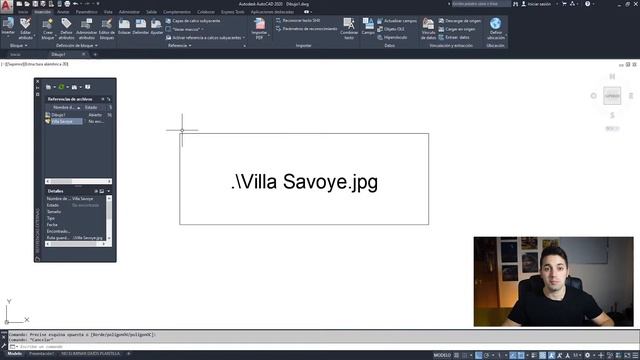
Task: Select the Crear bloque tool
Action: 48,29
